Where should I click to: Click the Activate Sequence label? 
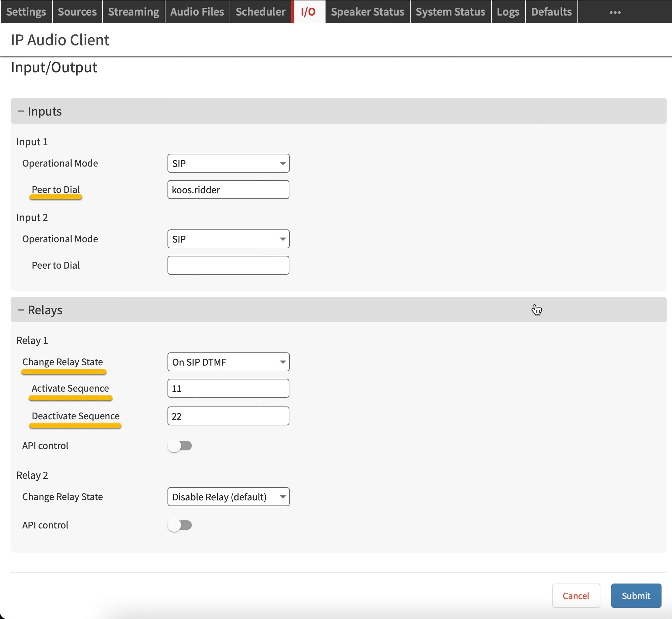pyautogui.click(x=70, y=388)
